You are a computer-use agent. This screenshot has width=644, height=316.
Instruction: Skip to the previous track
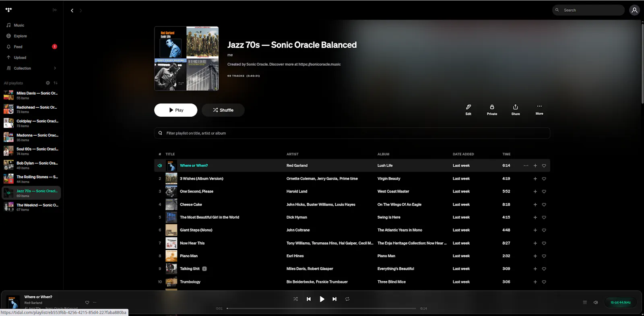[309, 299]
